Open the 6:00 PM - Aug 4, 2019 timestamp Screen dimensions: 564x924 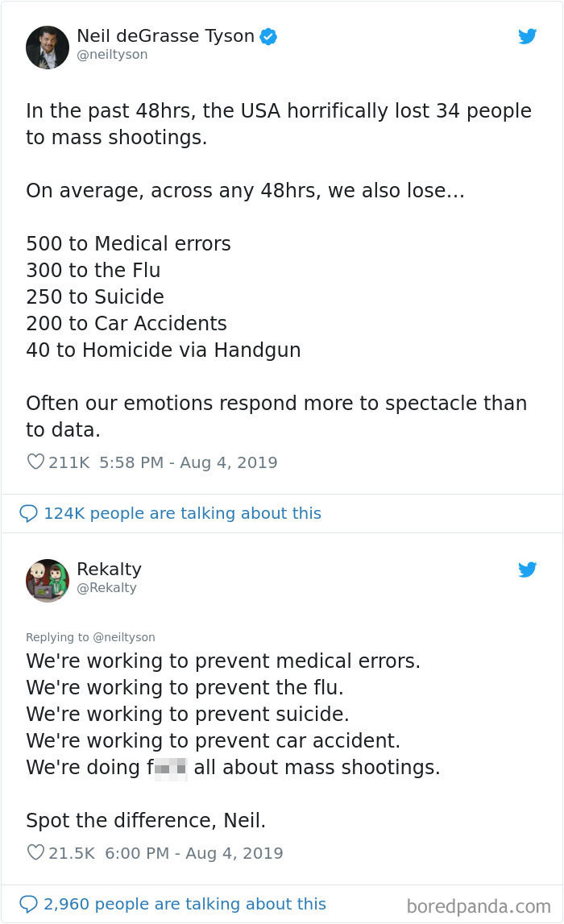tap(194, 853)
